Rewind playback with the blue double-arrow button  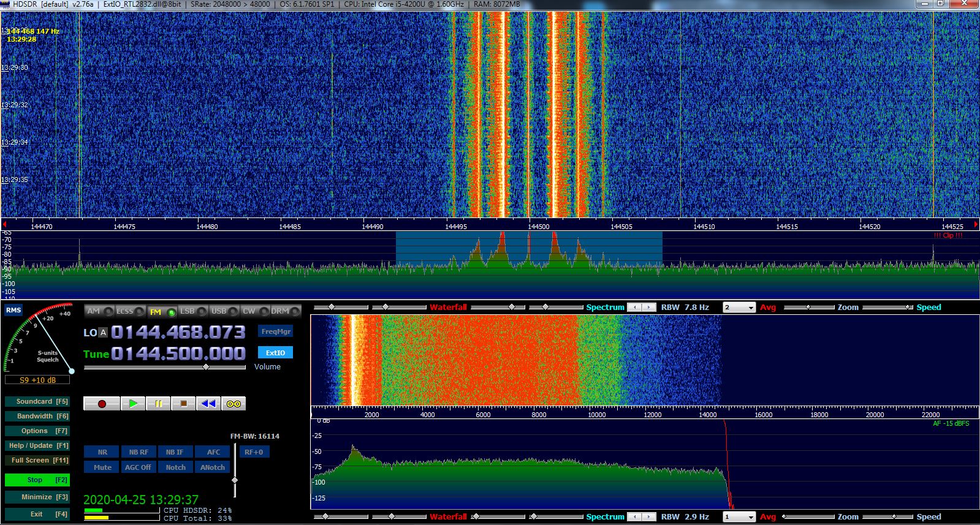pyautogui.click(x=208, y=404)
